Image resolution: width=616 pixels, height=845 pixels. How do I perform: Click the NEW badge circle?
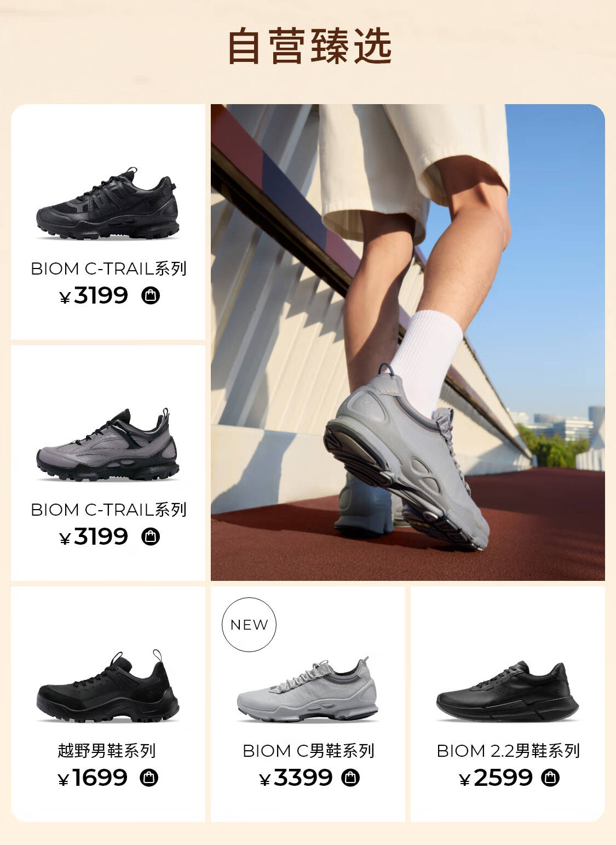pos(249,625)
